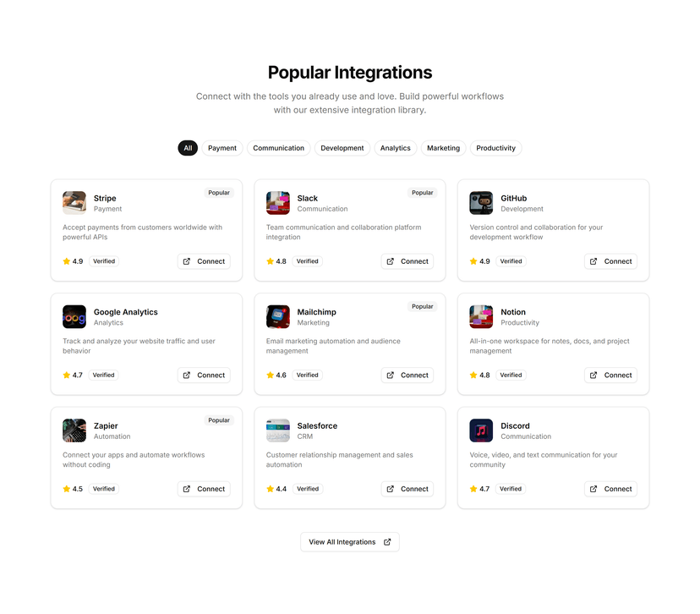
Task: Click the Popular badge on Zapier card
Action: click(x=219, y=420)
